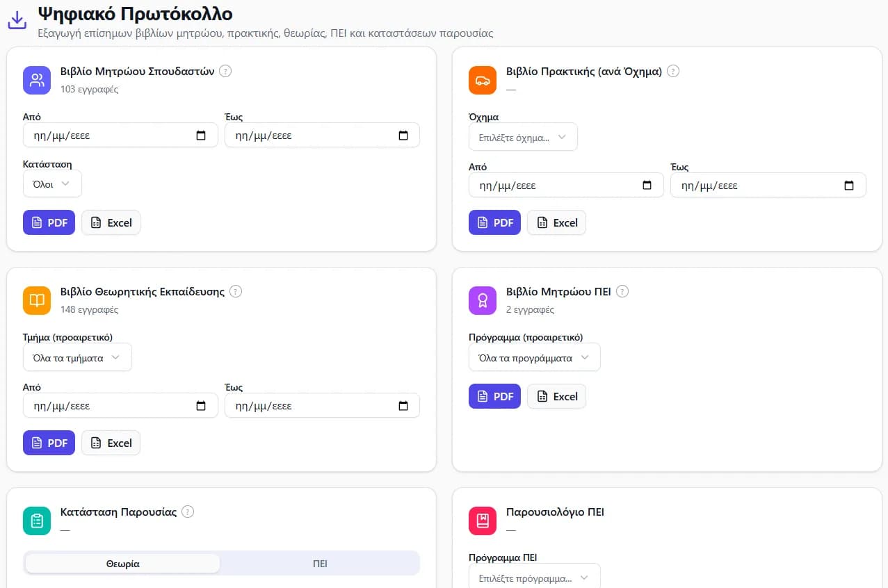Click the Έως date field in Βιβλίο Μητρώου Σπουδαστών

322,136
